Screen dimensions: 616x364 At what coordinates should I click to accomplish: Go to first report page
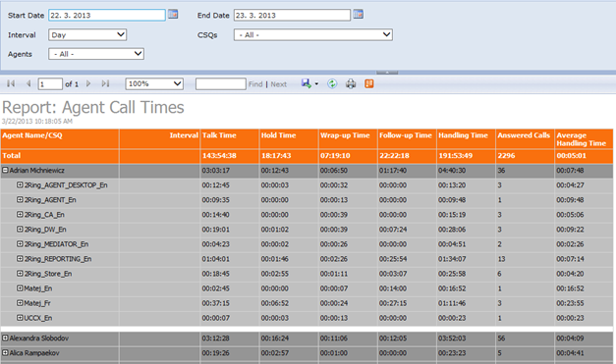(x=11, y=83)
